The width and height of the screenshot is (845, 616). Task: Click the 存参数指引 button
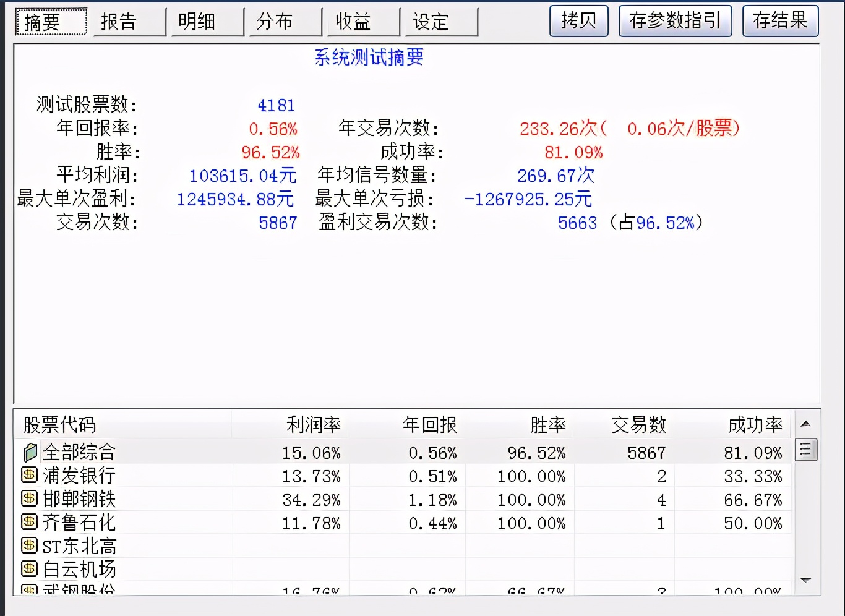[675, 20]
